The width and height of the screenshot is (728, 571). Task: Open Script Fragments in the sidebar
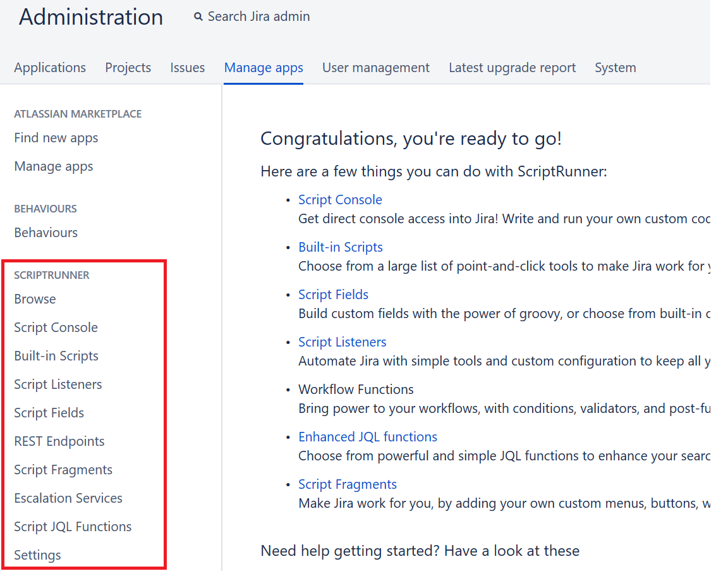point(63,470)
